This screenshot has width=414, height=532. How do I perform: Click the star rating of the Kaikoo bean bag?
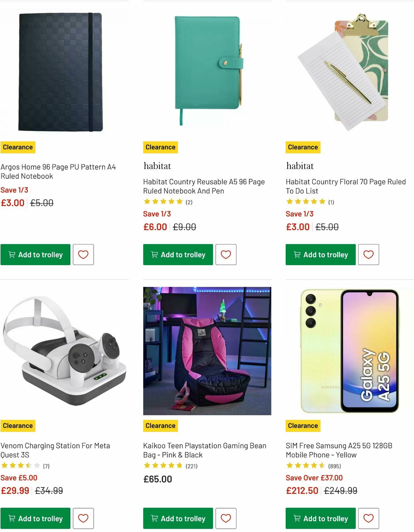162,465
